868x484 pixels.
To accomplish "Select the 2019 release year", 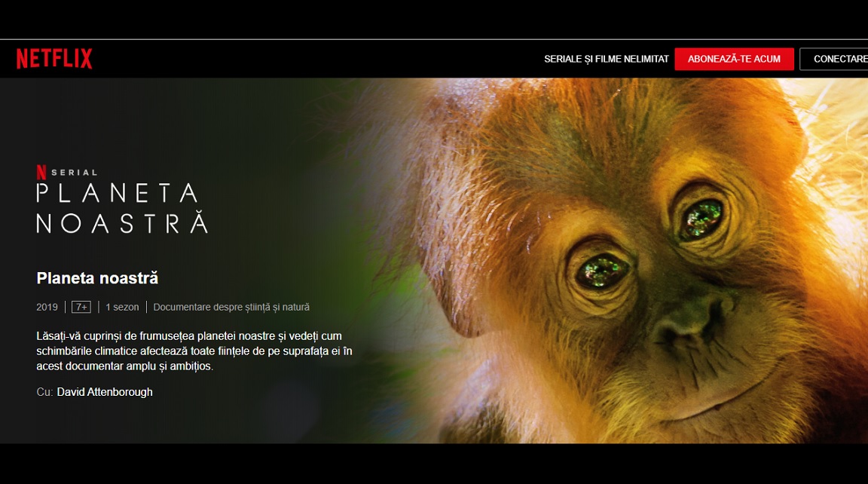I will pos(47,307).
